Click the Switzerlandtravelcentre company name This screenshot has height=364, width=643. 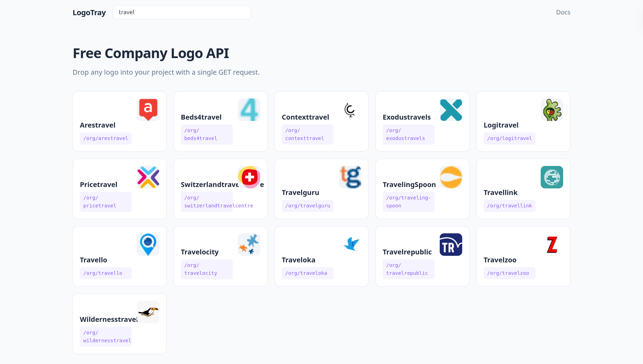tap(222, 185)
